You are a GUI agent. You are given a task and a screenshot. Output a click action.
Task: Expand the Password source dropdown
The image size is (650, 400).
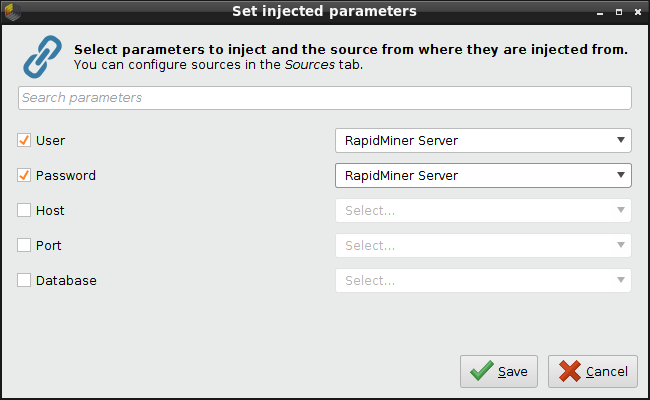(x=483, y=176)
